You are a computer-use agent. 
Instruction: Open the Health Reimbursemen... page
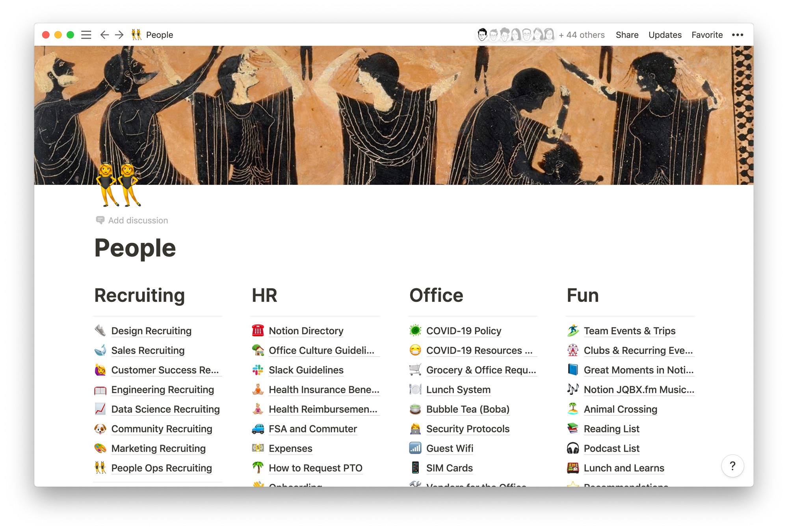[x=323, y=409]
